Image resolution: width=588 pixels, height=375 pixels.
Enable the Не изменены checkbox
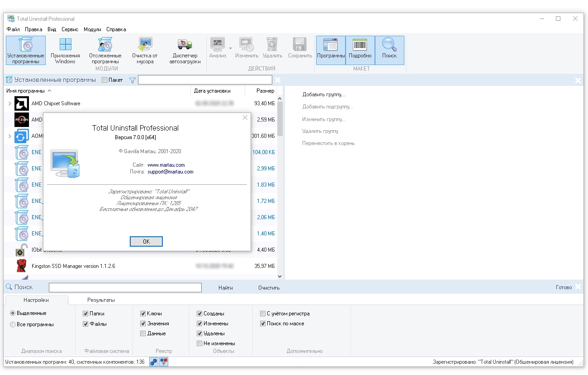(199, 343)
